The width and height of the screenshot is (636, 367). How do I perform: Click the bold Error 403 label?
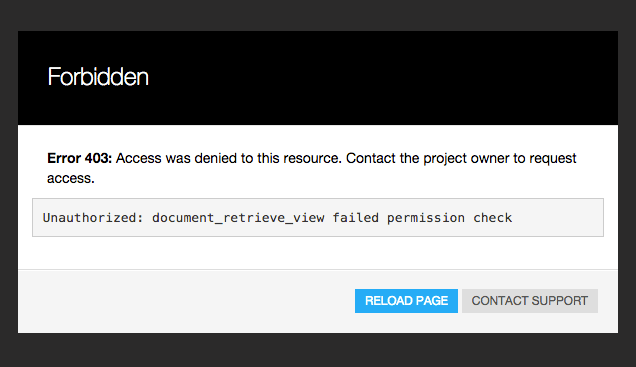click(x=80, y=158)
